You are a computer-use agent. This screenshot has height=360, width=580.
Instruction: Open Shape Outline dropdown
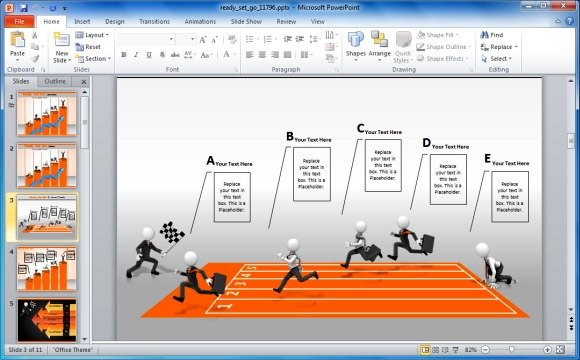tap(444, 47)
